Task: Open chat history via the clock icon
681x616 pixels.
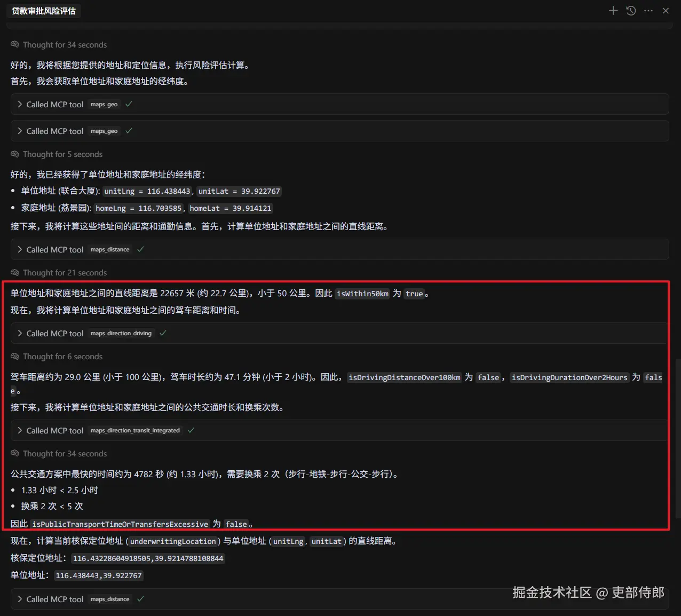Action: [x=631, y=10]
